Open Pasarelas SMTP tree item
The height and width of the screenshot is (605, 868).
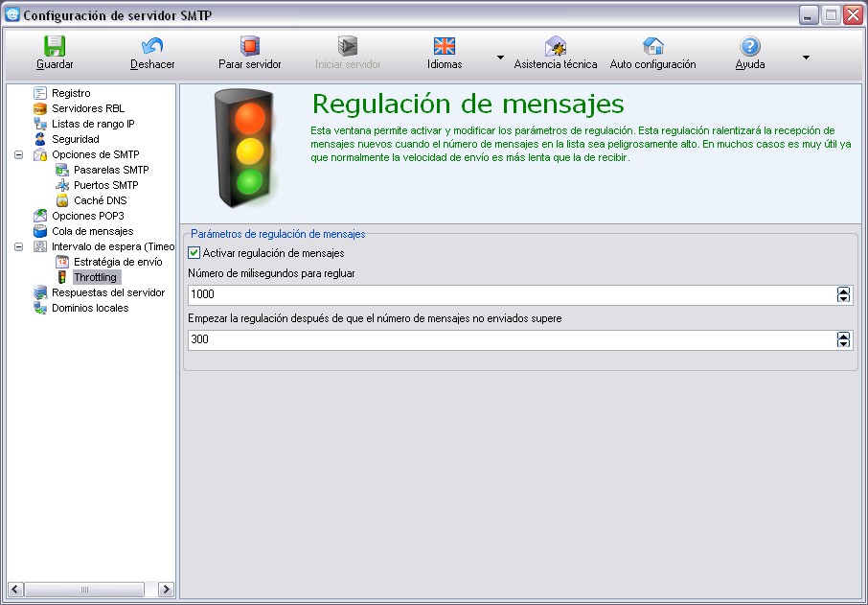111,170
